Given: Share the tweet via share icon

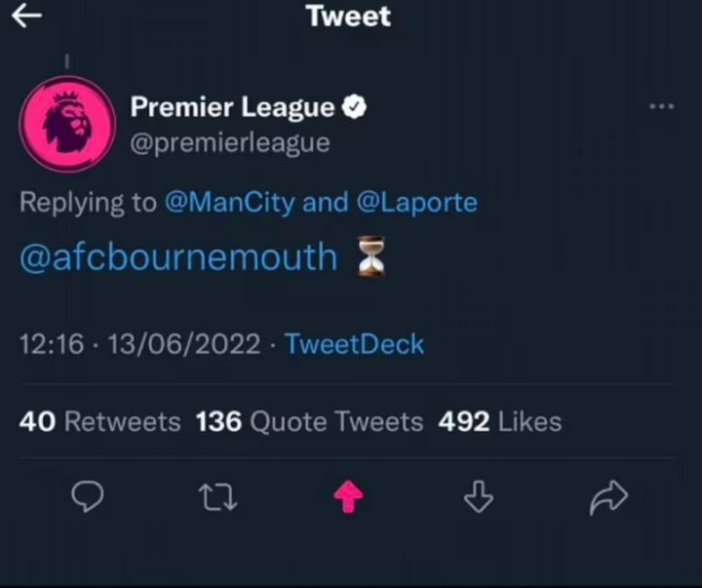Looking at the screenshot, I should tap(609, 498).
